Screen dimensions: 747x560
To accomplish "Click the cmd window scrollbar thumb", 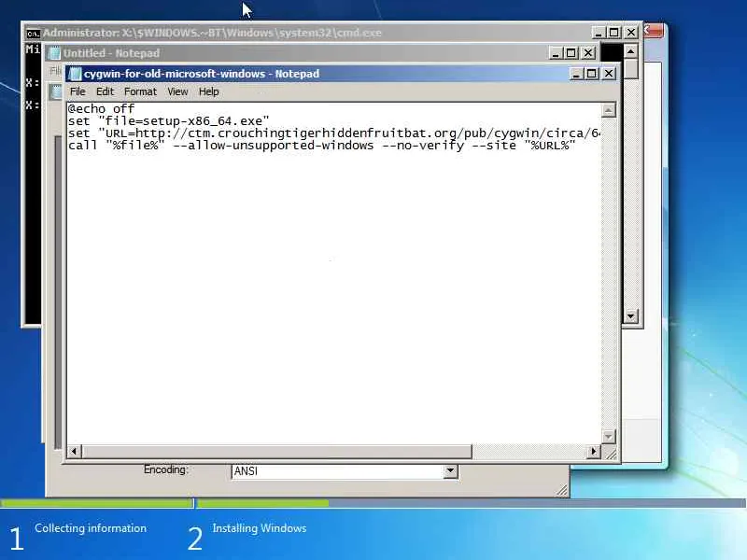I will coord(631,68).
